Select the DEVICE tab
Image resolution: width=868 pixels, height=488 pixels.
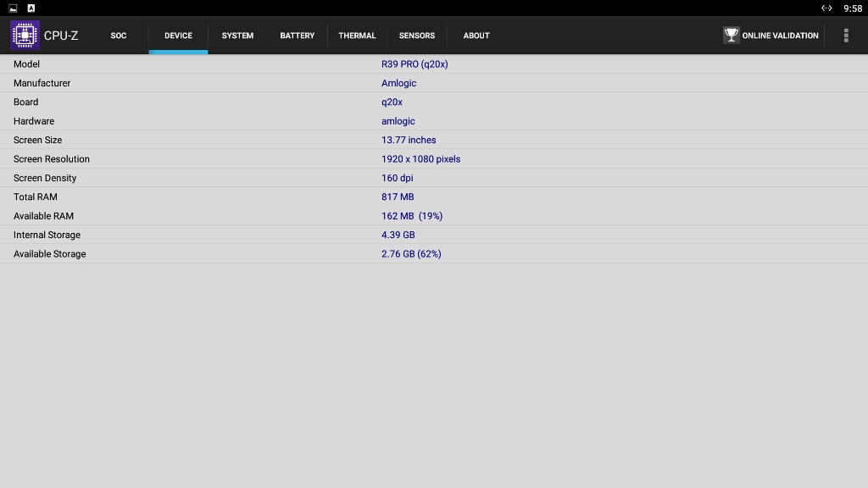[x=178, y=36]
